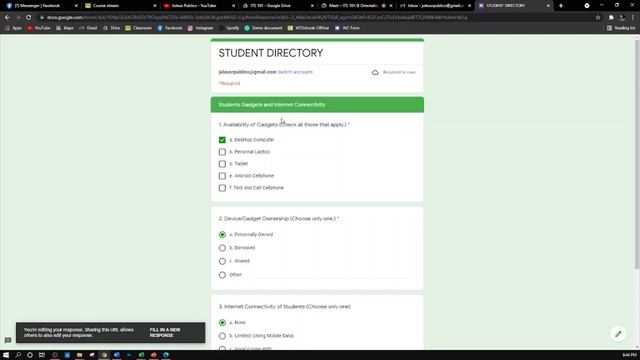This screenshot has width=640, height=360.
Task: Open the Classroom bookmark
Action: [x=138, y=28]
